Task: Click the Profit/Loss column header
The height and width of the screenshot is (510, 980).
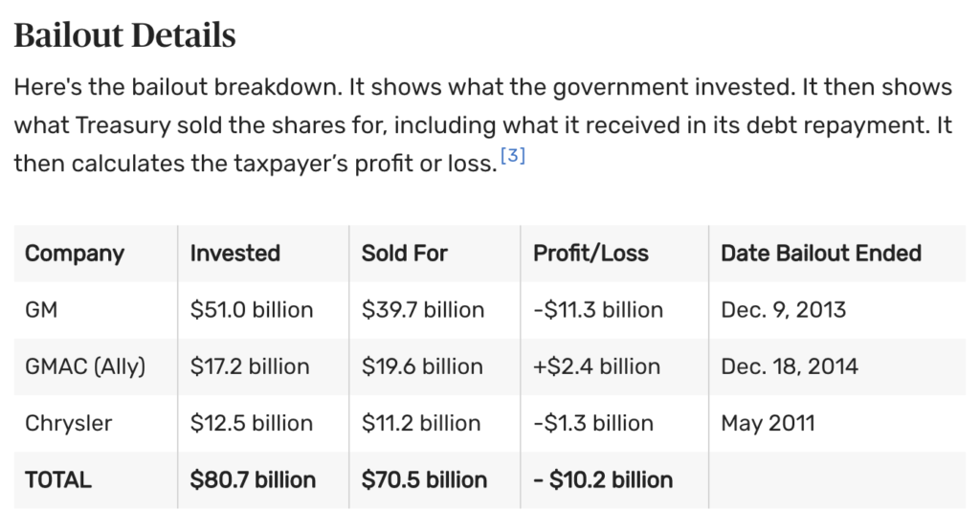Action: tap(590, 254)
